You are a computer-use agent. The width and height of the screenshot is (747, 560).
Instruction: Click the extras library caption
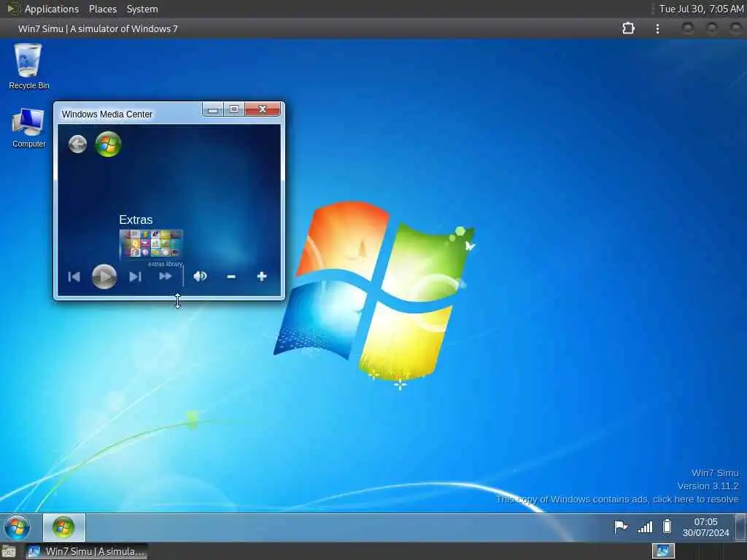[166, 264]
